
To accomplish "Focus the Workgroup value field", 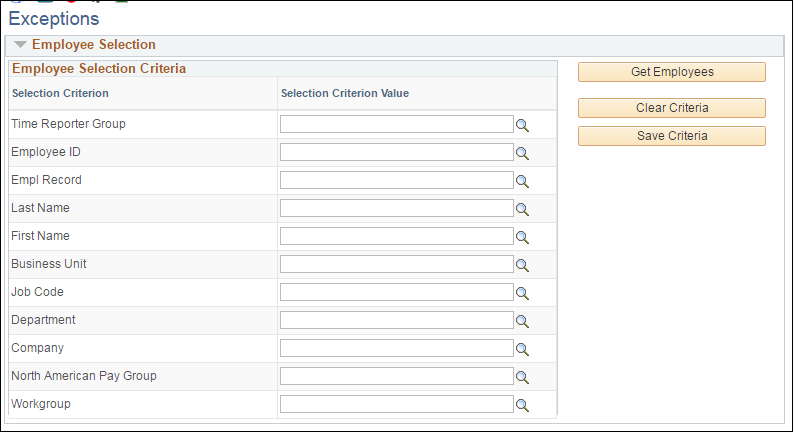I will (x=396, y=404).
